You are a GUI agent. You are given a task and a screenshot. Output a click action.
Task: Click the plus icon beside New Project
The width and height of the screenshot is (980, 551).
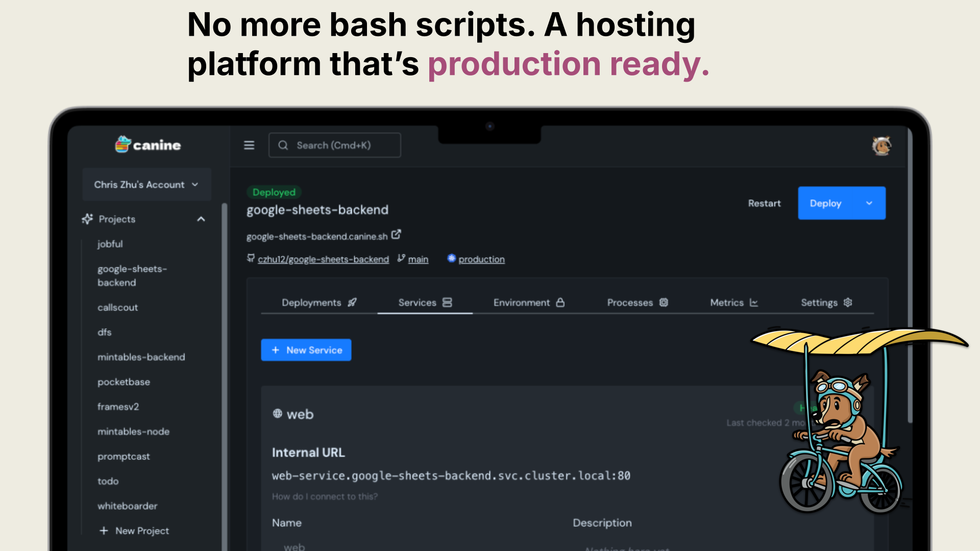[x=104, y=531]
